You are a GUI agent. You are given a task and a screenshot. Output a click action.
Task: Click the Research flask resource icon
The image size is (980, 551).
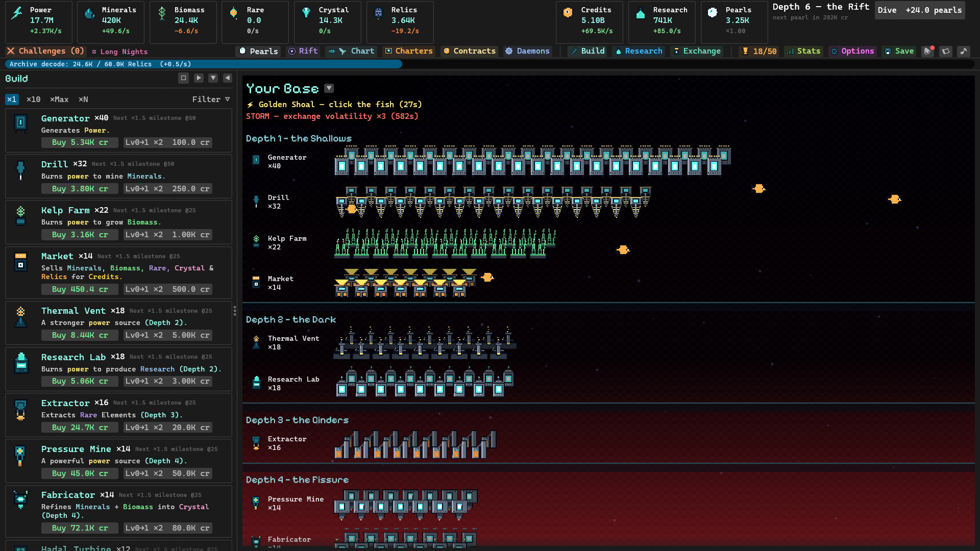tap(640, 14)
